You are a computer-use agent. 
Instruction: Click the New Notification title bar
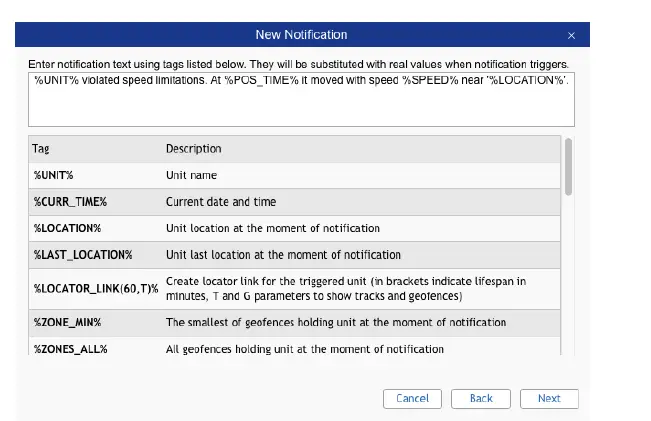(301, 35)
